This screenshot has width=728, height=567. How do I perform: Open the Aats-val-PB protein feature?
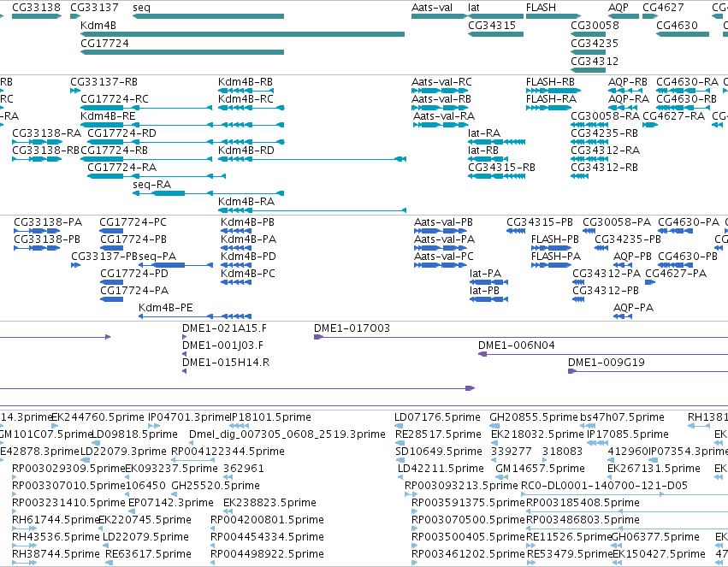[441, 231]
